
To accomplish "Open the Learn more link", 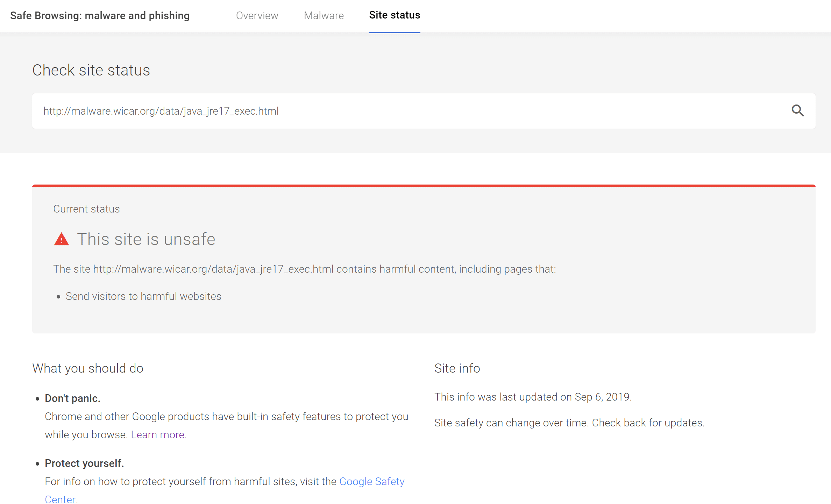I will (x=157, y=434).
